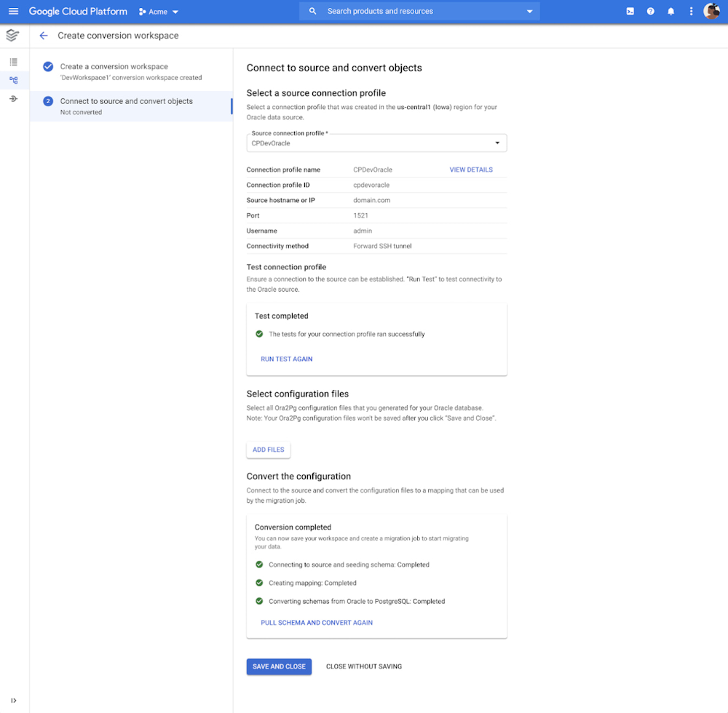This screenshot has width=728, height=713.
Task: Click the step 2 number badge
Action: tap(48, 101)
